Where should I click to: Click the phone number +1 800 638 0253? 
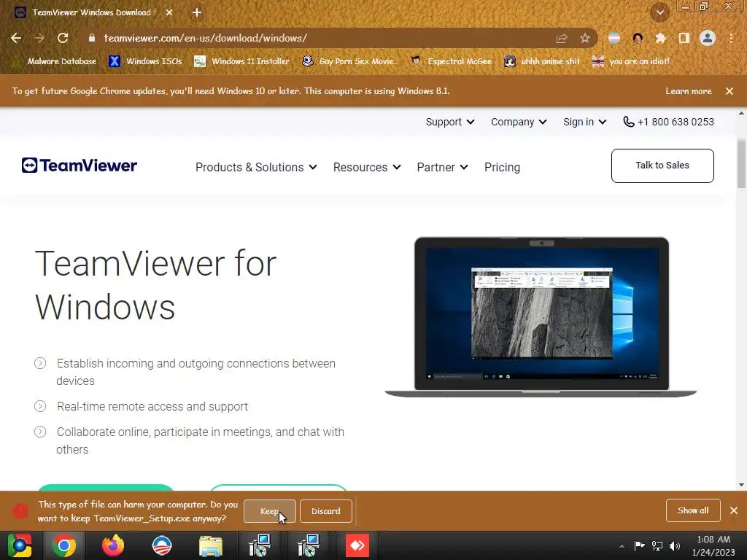pyautogui.click(x=668, y=122)
